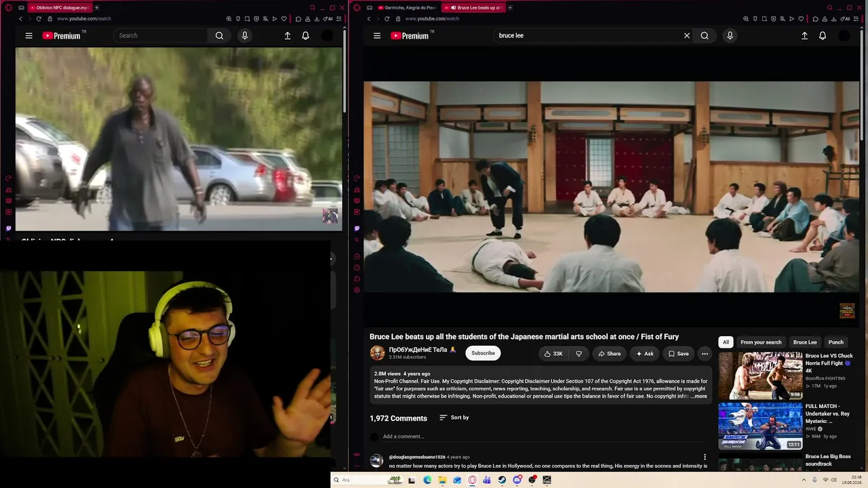868x488 pixels.
Task: Start voice search in the right YouTube window
Action: (x=730, y=35)
